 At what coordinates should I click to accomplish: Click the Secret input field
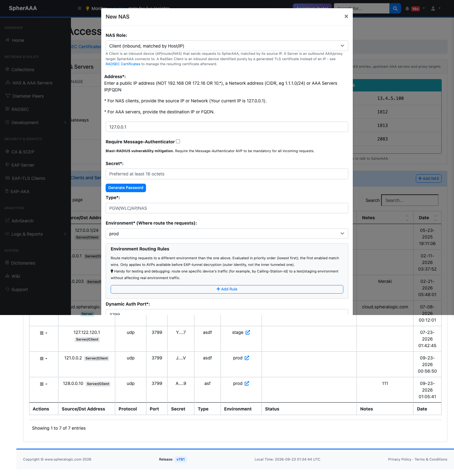coord(227,174)
